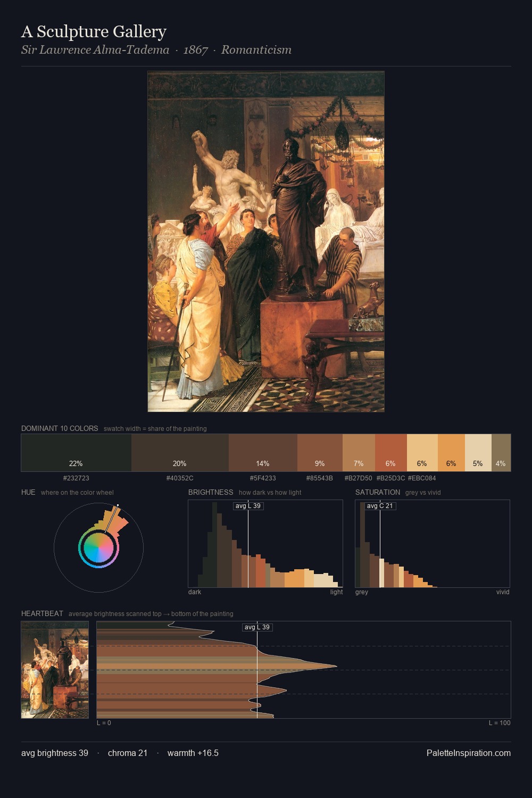The image size is (532, 798).
Task: Select the 7% tan swatch
Action: click(x=359, y=453)
